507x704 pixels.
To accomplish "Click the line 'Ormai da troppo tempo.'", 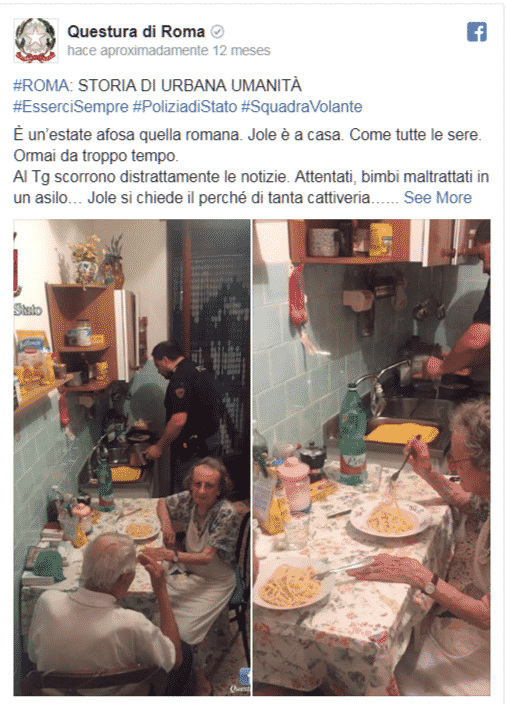I will (96, 155).
